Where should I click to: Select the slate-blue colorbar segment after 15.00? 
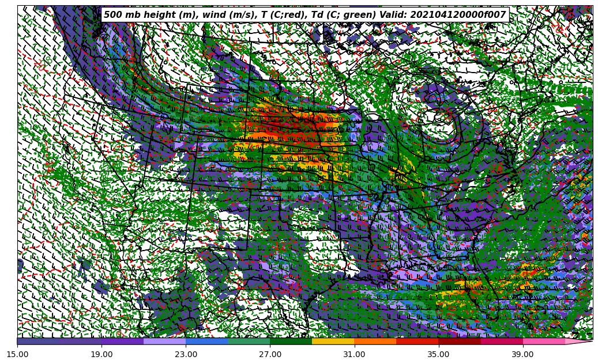[38, 341]
